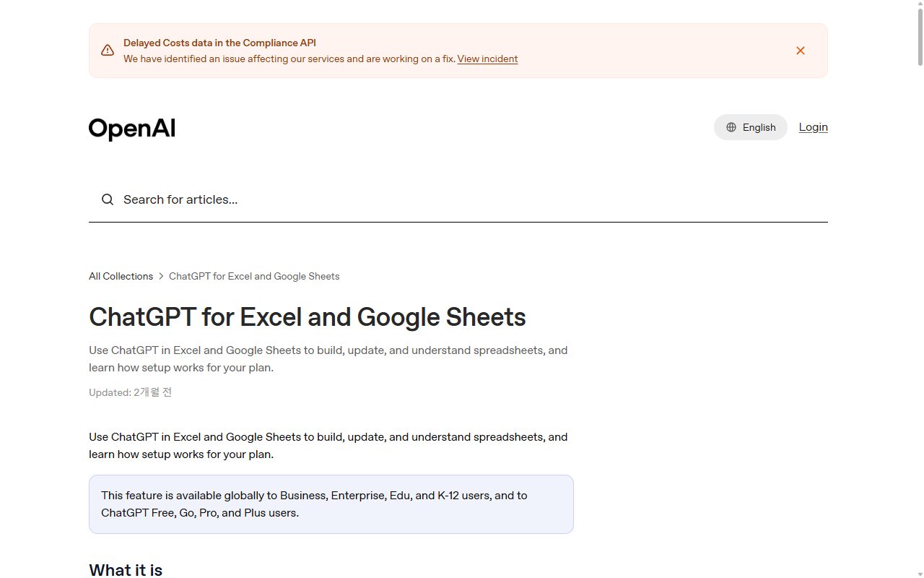Click the Delayed Costs data in the Compliance API heading
Image resolution: width=924 pixels, height=578 pixels.
pos(219,43)
